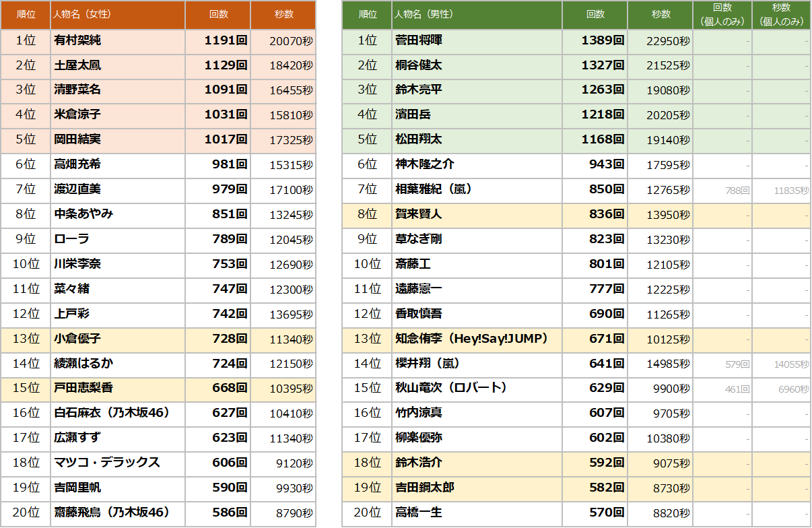This screenshot has width=812, height=528.
Task: Select the name cell 白石麻衣（乃木坂46）
Action: (117, 413)
